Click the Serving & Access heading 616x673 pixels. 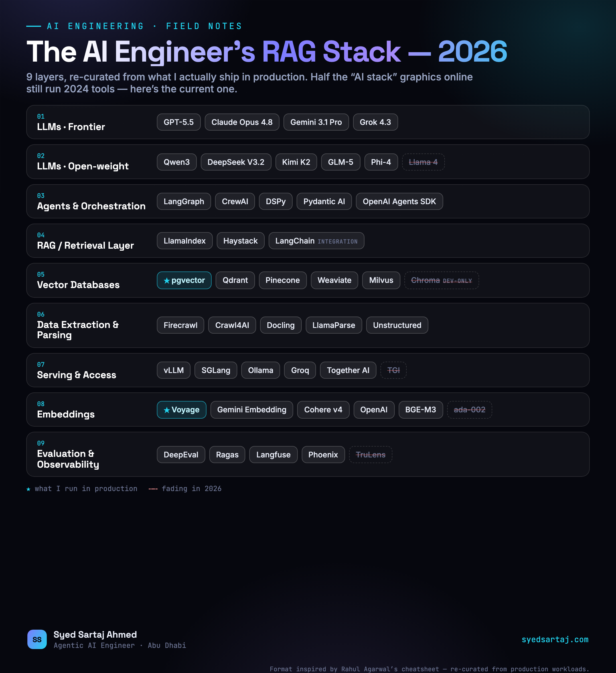click(x=76, y=375)
